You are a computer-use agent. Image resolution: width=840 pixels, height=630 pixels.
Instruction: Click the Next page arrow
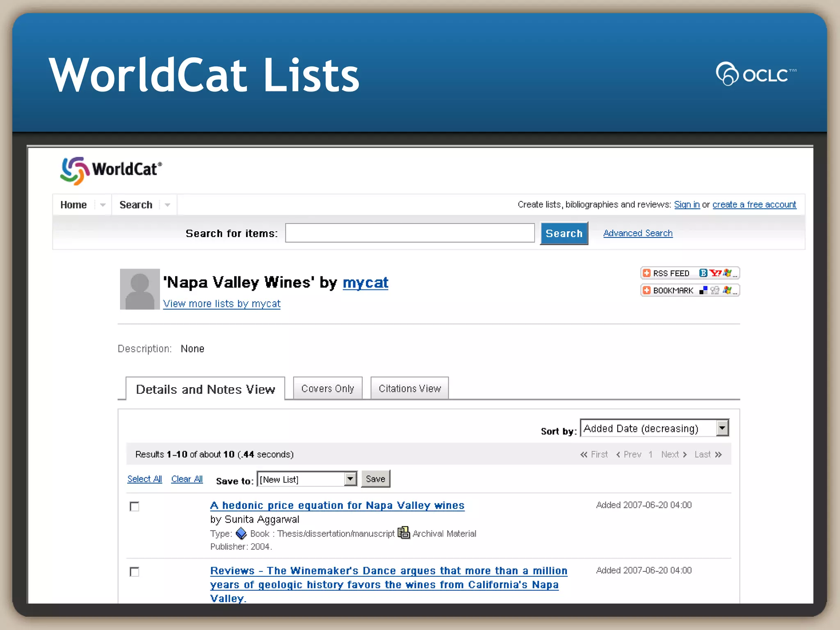tap(685, 454)
